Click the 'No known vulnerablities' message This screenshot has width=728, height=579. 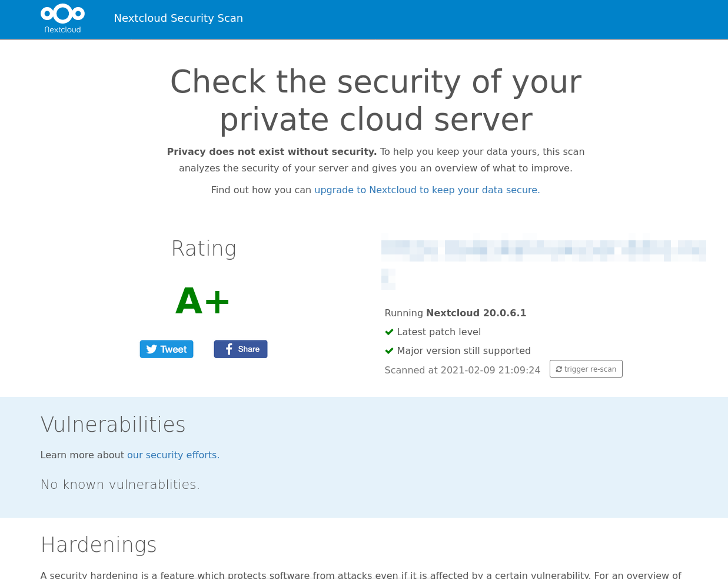tap(120, 485)
